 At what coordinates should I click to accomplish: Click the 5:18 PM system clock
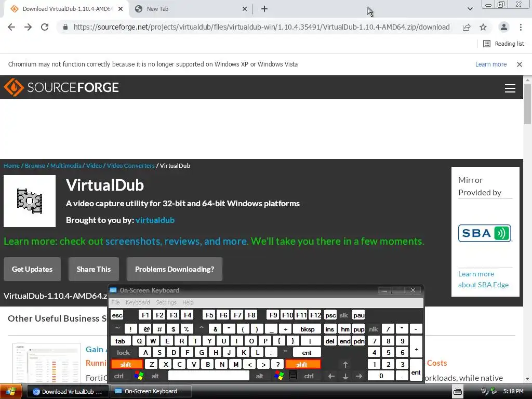[x=513, y=391]
